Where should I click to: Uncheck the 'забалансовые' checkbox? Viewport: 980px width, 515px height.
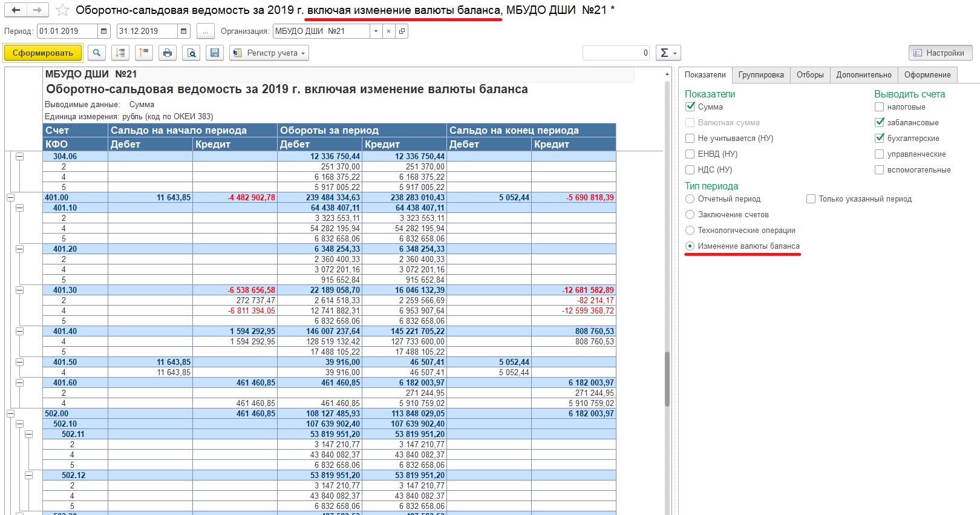point(879,123)
